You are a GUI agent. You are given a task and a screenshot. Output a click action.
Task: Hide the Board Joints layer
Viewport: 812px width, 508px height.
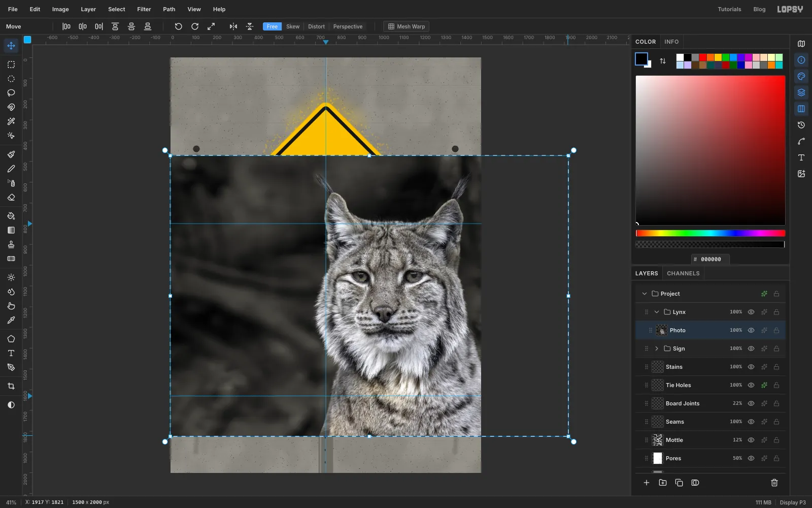[751, 403]
